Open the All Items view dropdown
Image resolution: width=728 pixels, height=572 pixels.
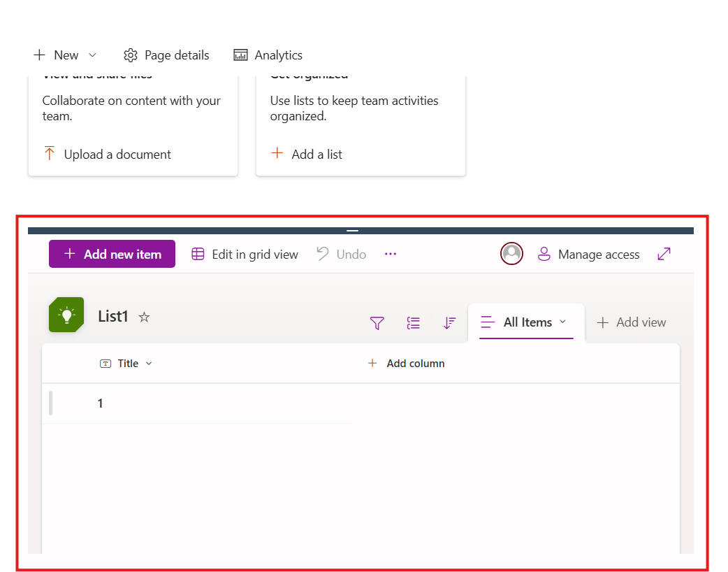(563, 322)
